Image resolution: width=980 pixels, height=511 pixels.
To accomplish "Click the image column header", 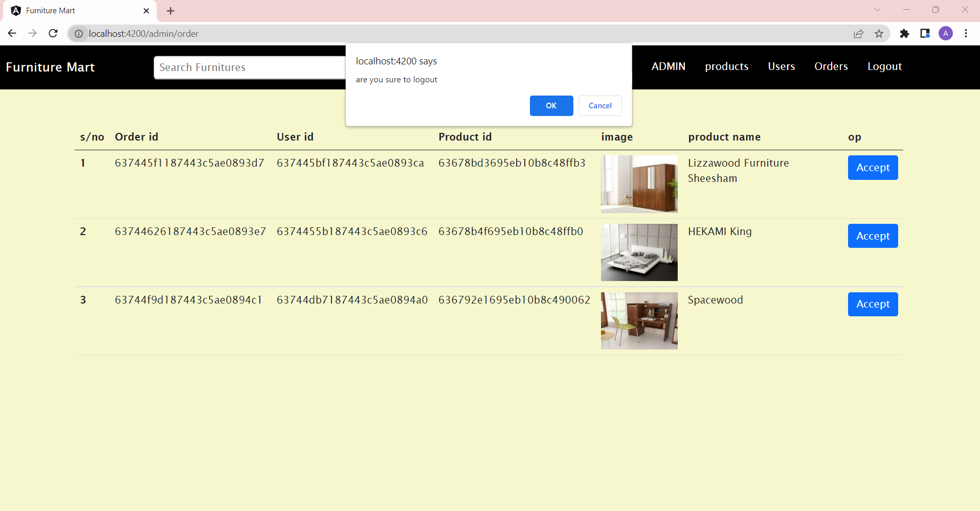I will pos(617,137).
